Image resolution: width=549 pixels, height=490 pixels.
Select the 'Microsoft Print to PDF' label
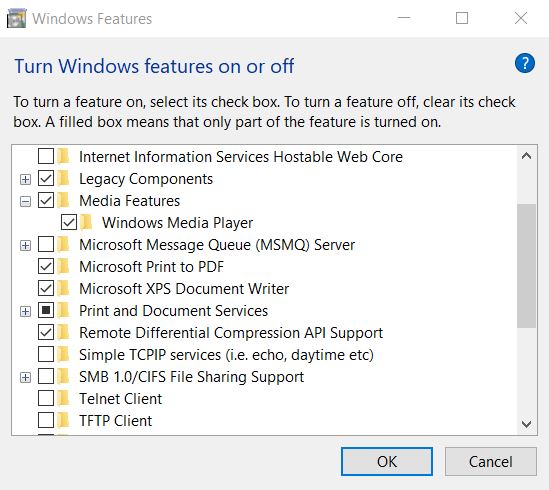point(151,267)
